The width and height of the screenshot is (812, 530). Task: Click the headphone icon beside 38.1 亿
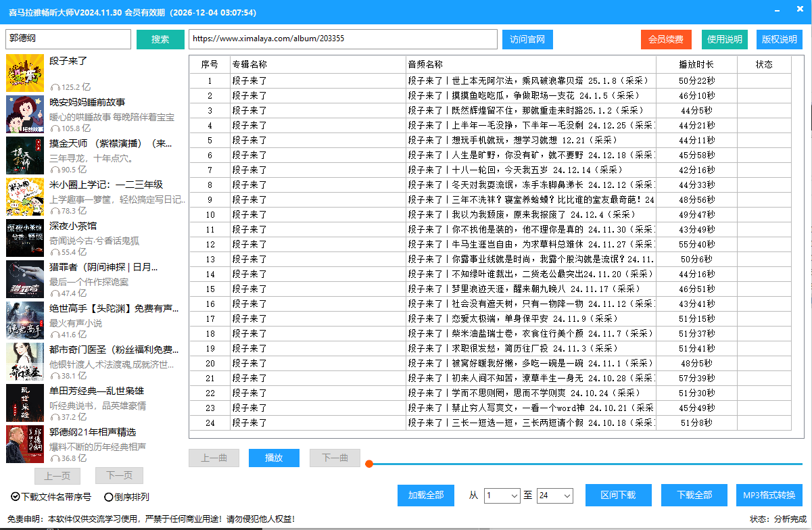55,377
